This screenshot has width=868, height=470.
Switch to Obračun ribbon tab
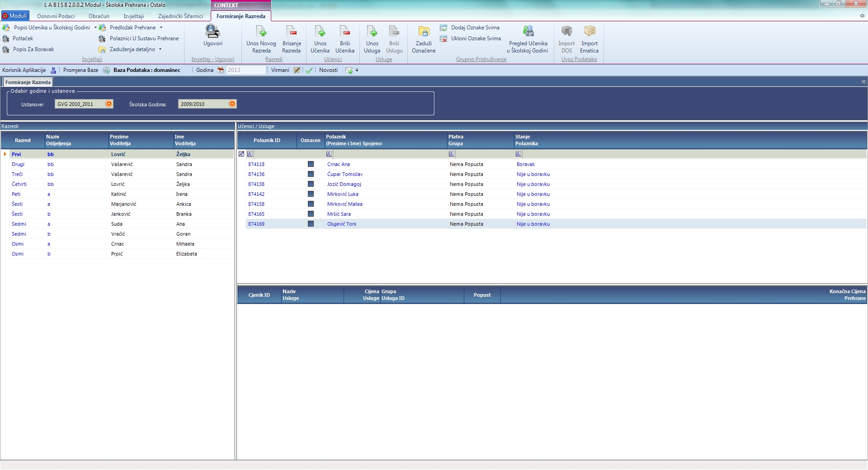(x=99, y=16)
